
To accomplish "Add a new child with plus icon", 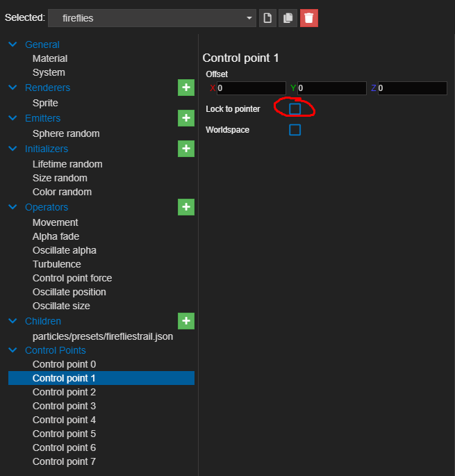I will (185, 321).
